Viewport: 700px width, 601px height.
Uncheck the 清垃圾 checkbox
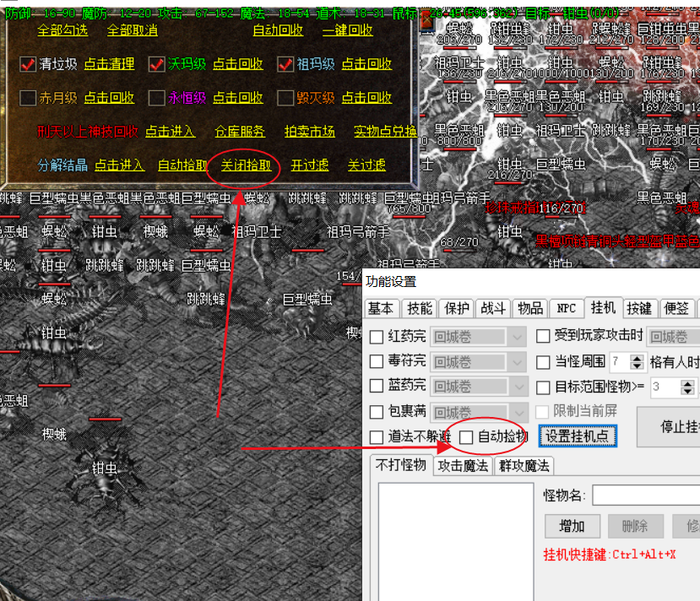(28, 64)
